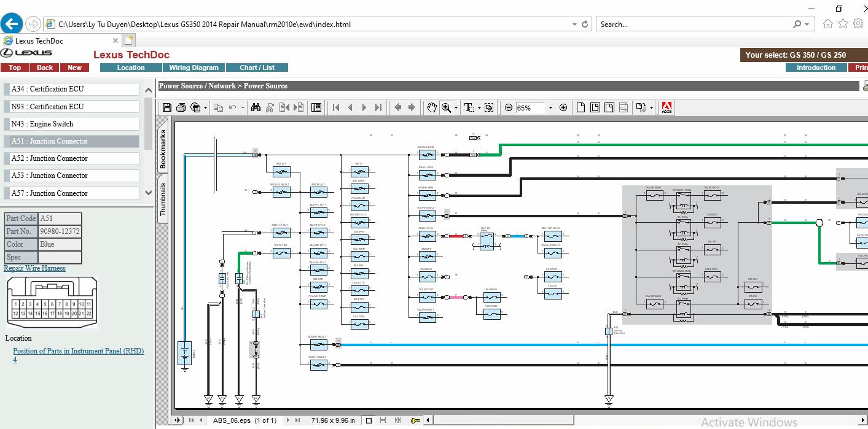Image resolution: width=868 pixels, height=429 pixels.
Task: Click the Previous view left arrow
Action: 397,107
